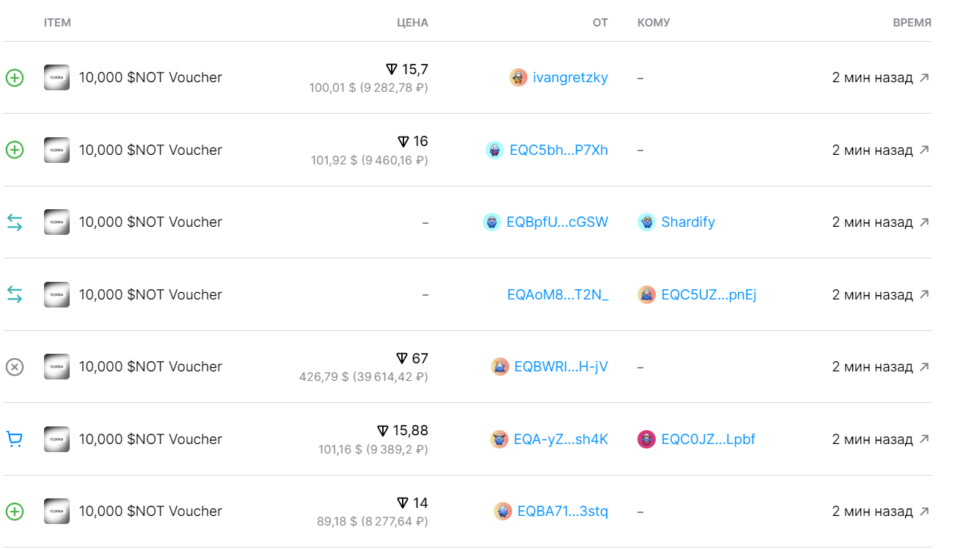Open the EQC0JZ...Lpbf buyer address
Image resolution: width=980 pixels, height=549 pixels.
[708, 440]
